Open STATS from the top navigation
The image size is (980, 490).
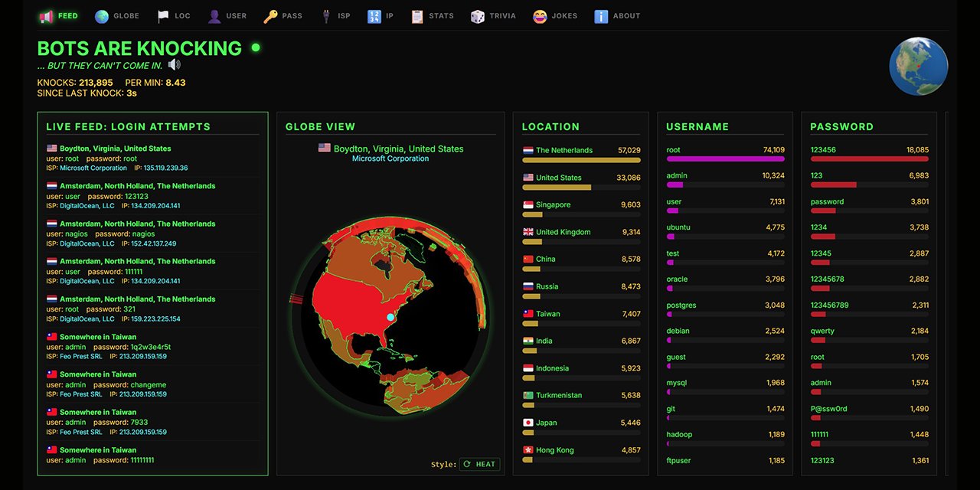pyautogui.click(x=417, y=15)
